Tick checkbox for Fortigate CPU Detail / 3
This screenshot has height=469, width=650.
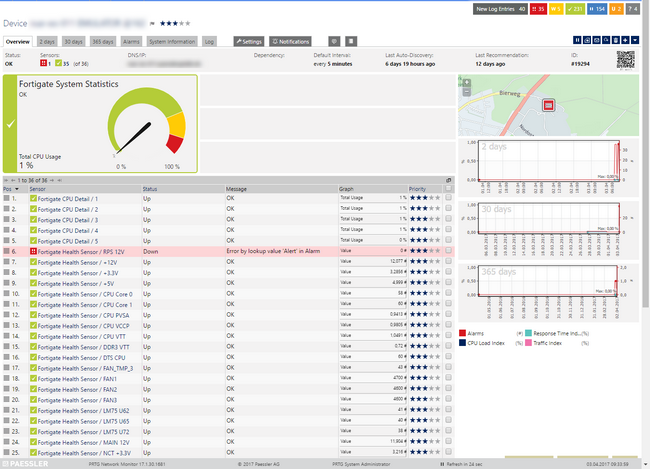click(x=449, y=219)
